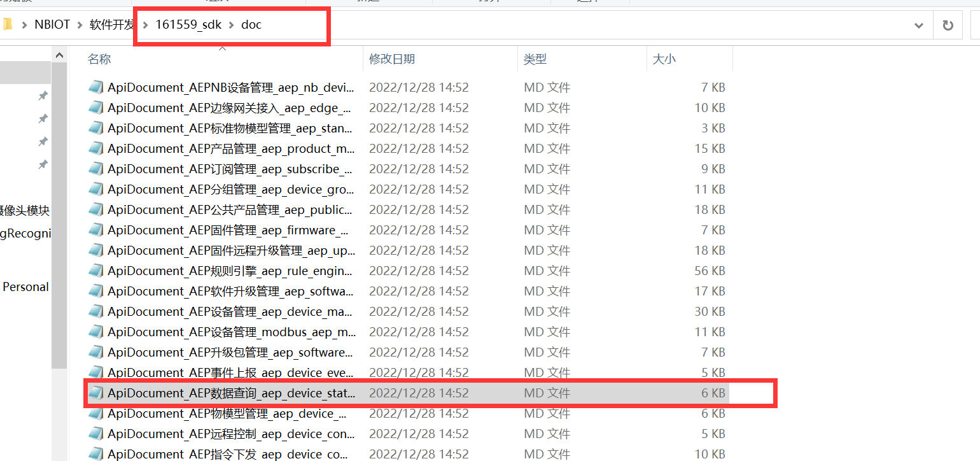Expand the chevron after NBIOT in breadcrumb
The width and height of the screenshot is (980, 461).
point(80,25)
